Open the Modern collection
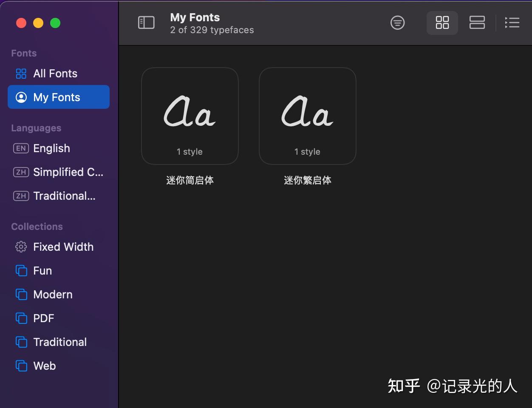The image size is (532, 408). [x=52, y=294]
